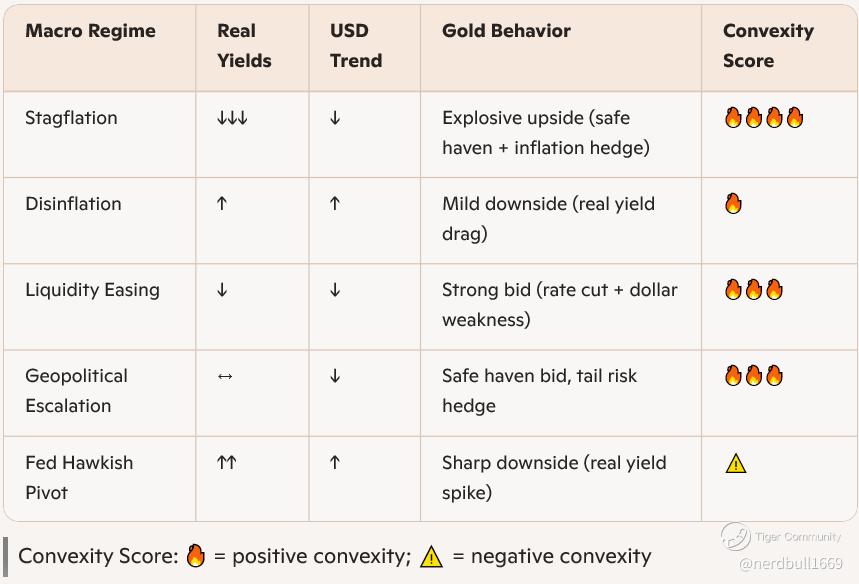Click the Convexity Score column header
The width and height of the screenshot is (859, 584).
click(x=768, y=45)
